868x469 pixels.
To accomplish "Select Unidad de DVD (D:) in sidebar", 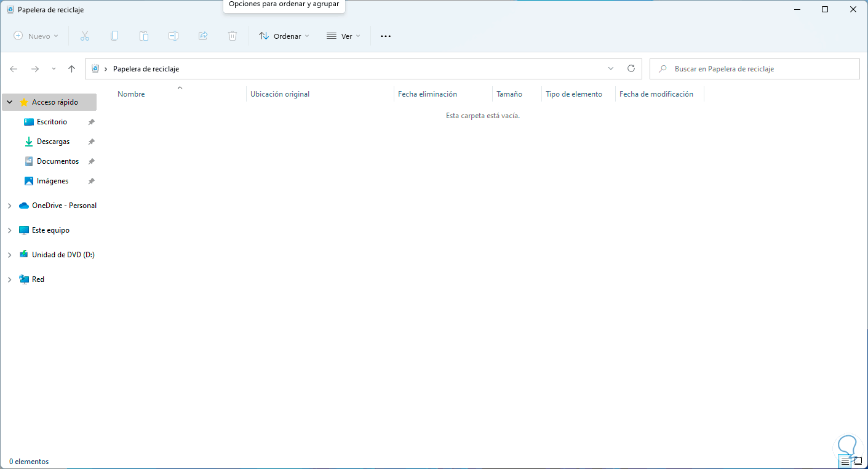I will coord(63,255).
